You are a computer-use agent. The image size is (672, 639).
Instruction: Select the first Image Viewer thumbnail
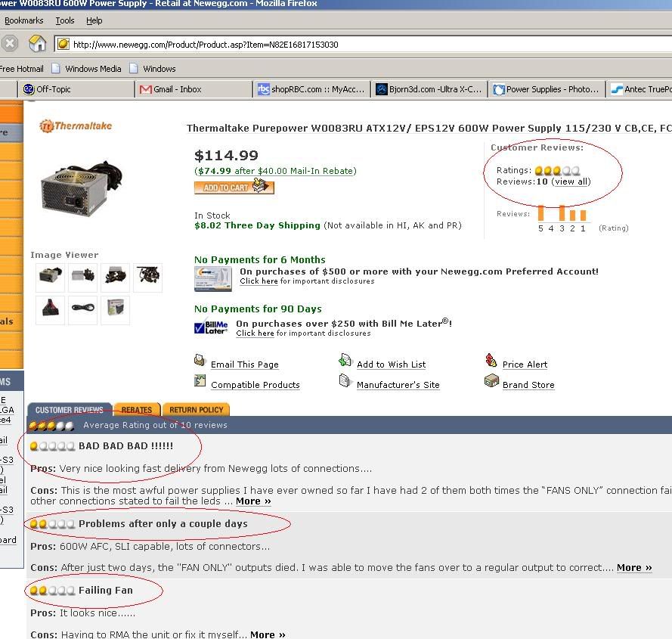click(50, 278)
